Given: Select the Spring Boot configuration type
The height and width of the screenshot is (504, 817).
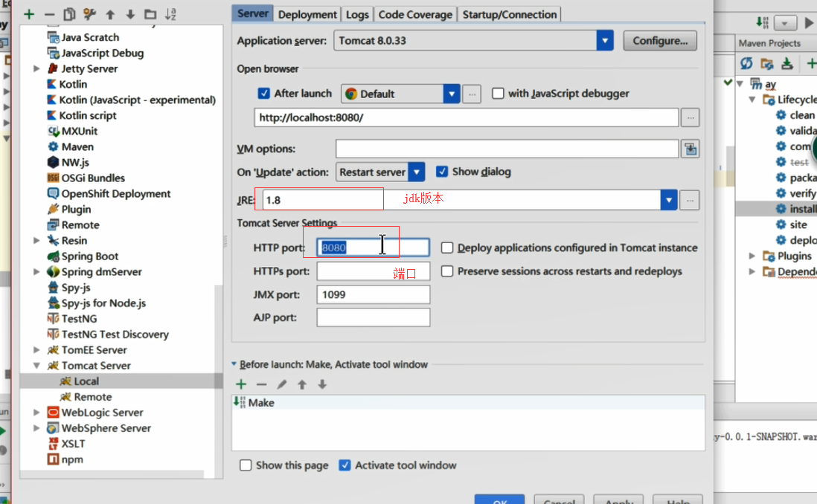Looking at the screenshot, I should (89, 256).
